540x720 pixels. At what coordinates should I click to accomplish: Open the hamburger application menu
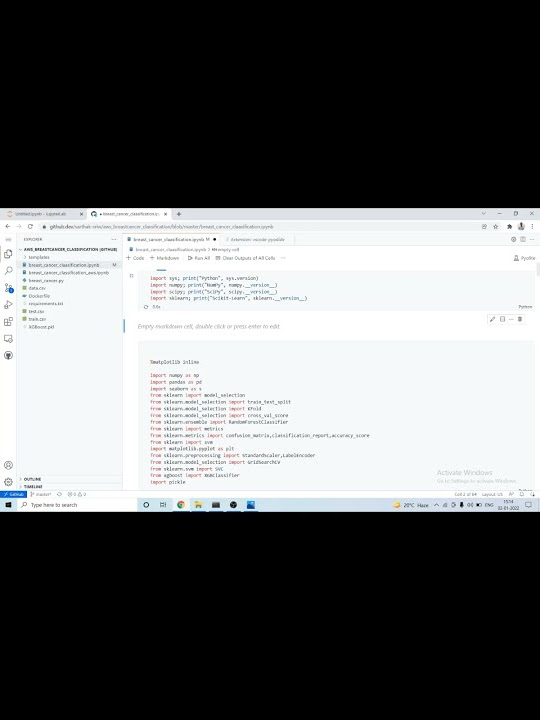click(8, 239)
